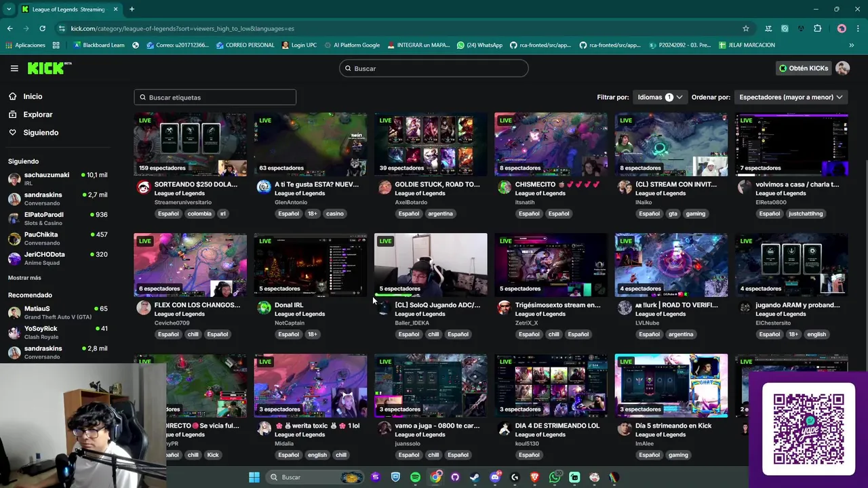
Task: Open JeriCHODota channel in sidebar
Action: point(58,258)
